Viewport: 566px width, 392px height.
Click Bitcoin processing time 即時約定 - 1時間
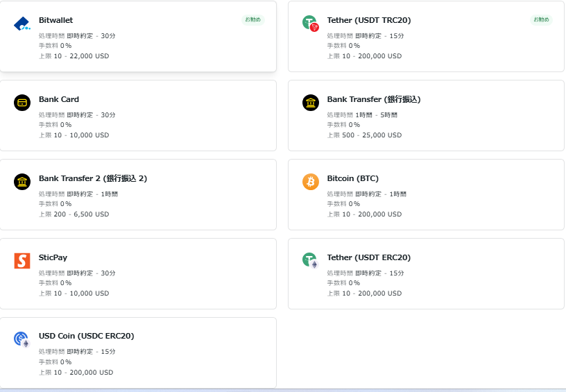click(x=366, y=194)
